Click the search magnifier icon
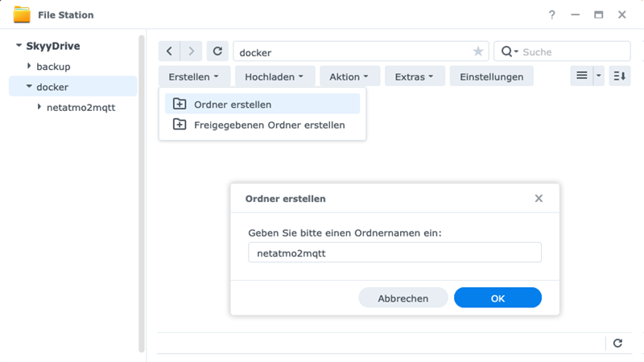Viewport: 644px width, 362px height. 507,51
